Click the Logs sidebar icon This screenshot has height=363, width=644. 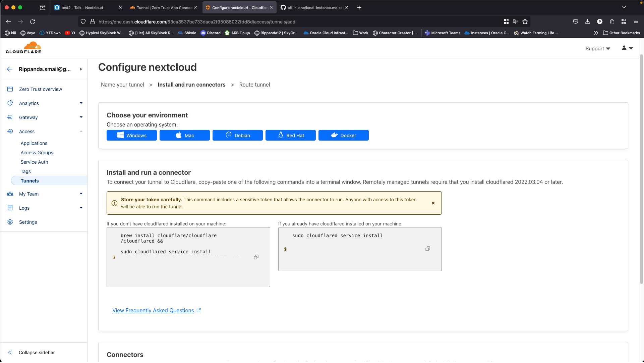point(10,208)
